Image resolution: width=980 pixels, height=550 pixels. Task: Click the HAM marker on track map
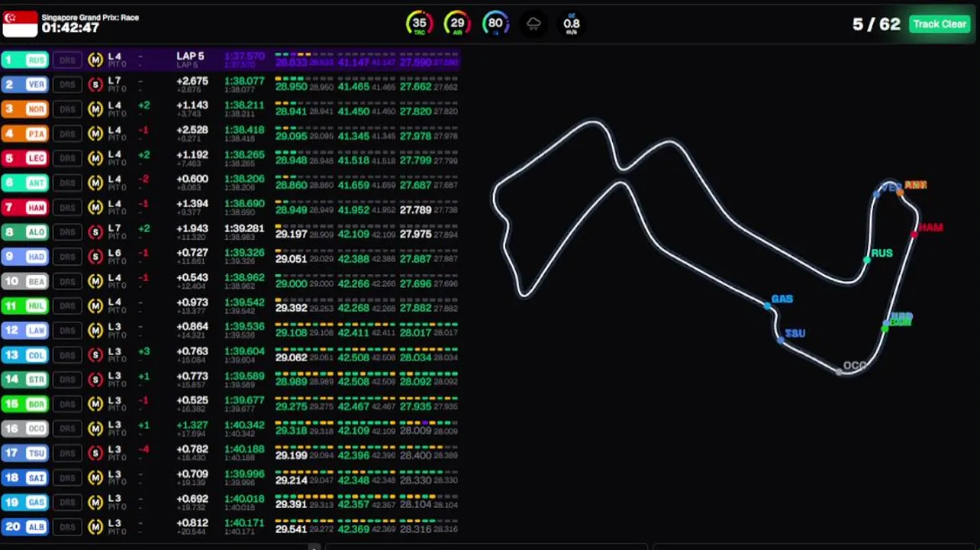914,234
